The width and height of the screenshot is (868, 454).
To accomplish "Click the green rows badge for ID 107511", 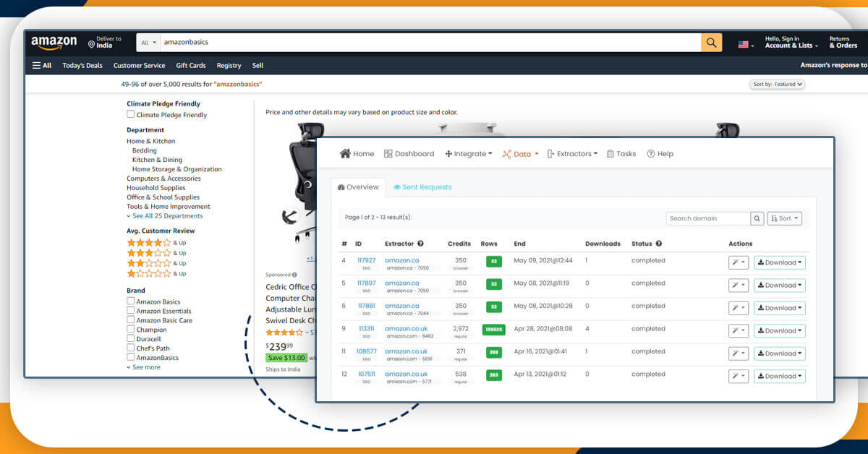I will click(x=493, y=375).
